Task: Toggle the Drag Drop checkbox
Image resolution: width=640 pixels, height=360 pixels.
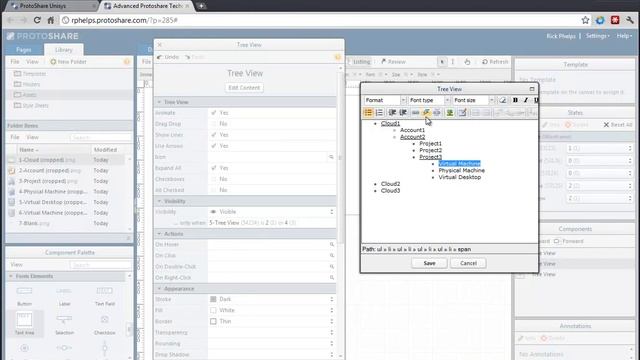Action: click(x=213, y=124)
